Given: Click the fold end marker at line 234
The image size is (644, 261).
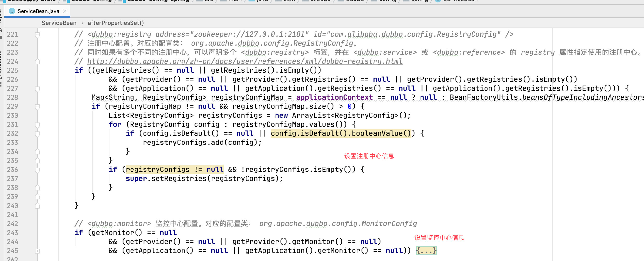Looking at the screenshot, I should pos(37,152).
